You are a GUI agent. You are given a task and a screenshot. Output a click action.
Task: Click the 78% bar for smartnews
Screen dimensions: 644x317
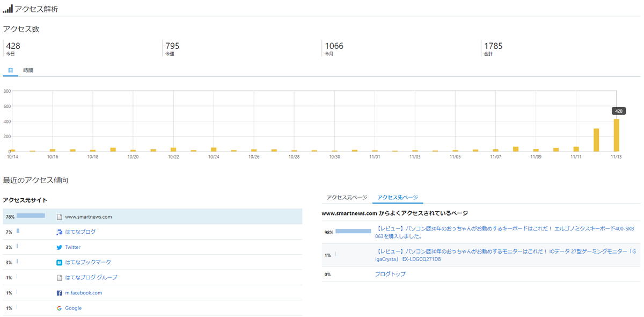point(31,215)
